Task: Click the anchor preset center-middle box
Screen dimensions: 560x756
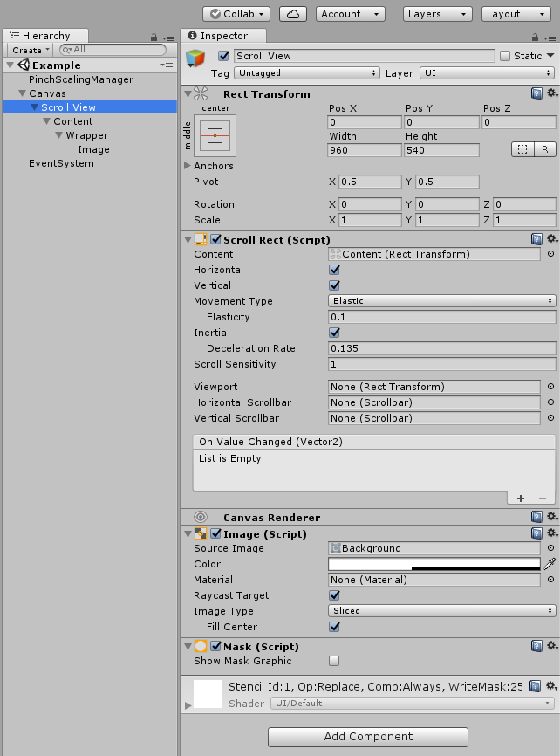Action: (215, 135)
